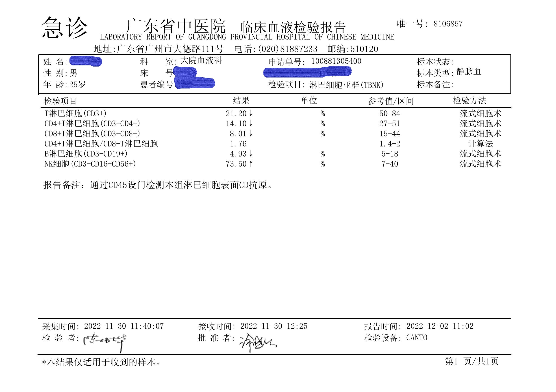
Task: Click the 报告备注 remark about CD45
Action: (x=159, y=185)
